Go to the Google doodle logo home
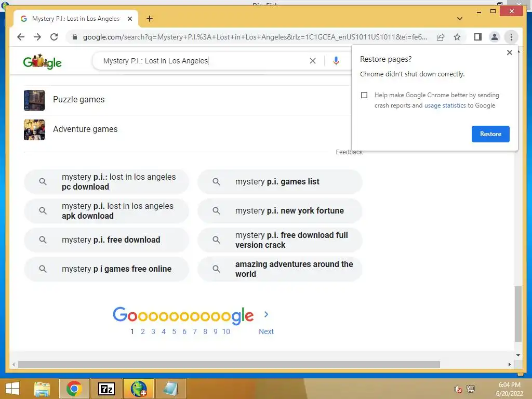532x399 pixels. click(42, 62)
